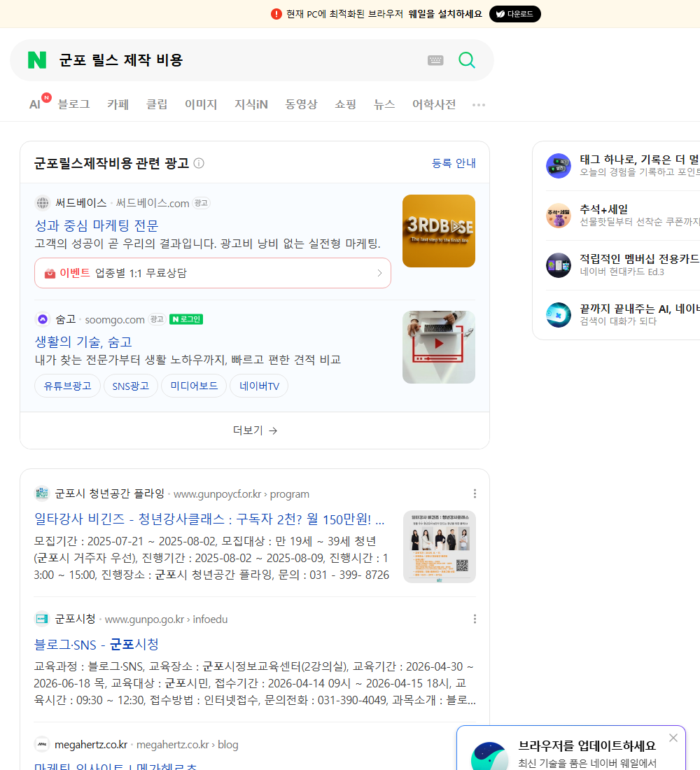Click the globe favicon next to 써드베이스
Viewport: 700px width, 770px height.
tap(43, 203)
